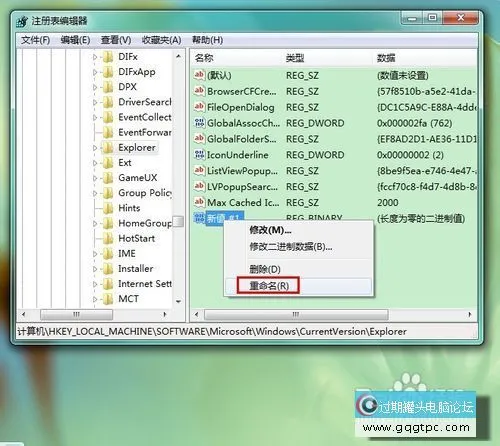This screenshot has width=500, height=446.
Task: Click the DIFx folder icon
Action: pyautogui.click(x=108, y=57)
